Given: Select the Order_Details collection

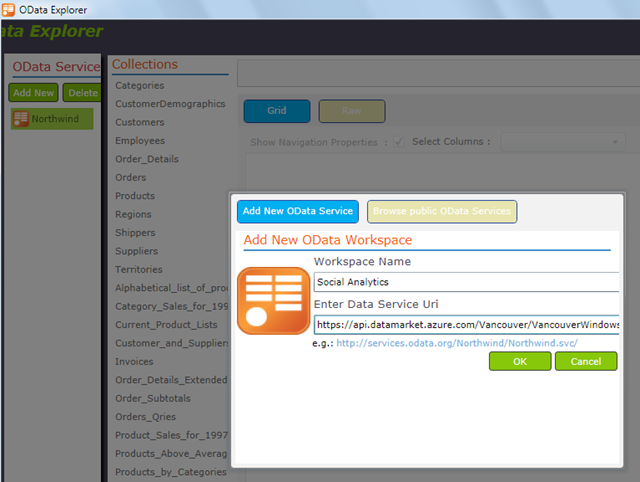Looking at the screenshot, I should [147, 159].
